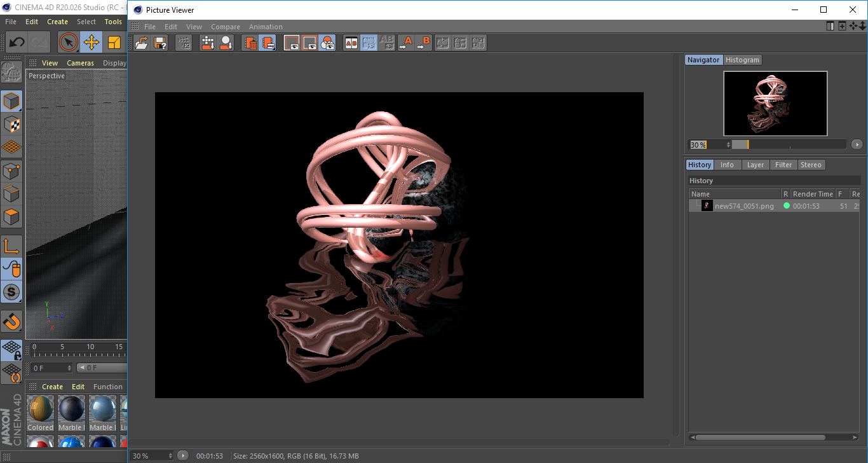Switch to the Info tab
The width and height of the screenshot is (868, 463).
point(727,165)
